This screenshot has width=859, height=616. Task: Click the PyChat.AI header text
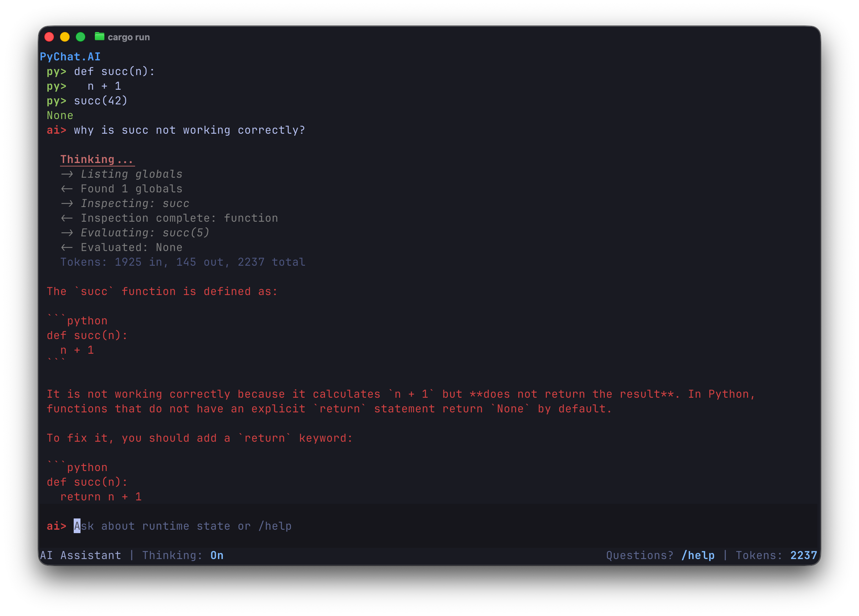pyautogui.click(x=70, y=57)
